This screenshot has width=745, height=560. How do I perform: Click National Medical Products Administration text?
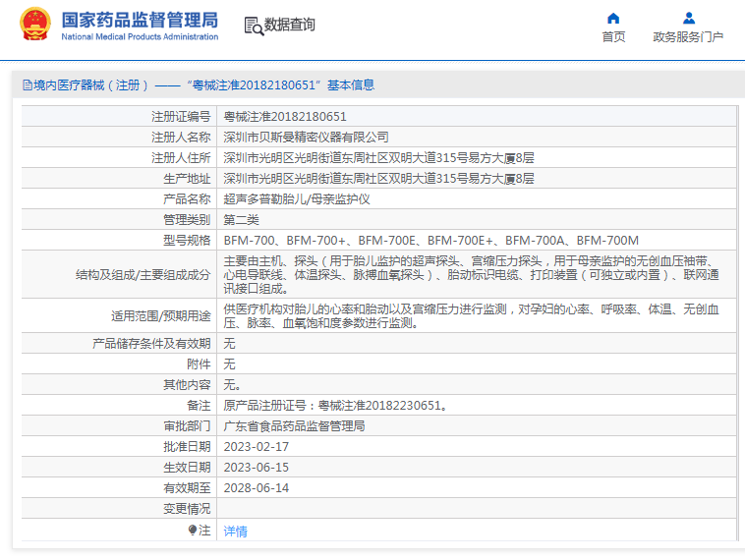pyautogui.click(x=140, y=36)
